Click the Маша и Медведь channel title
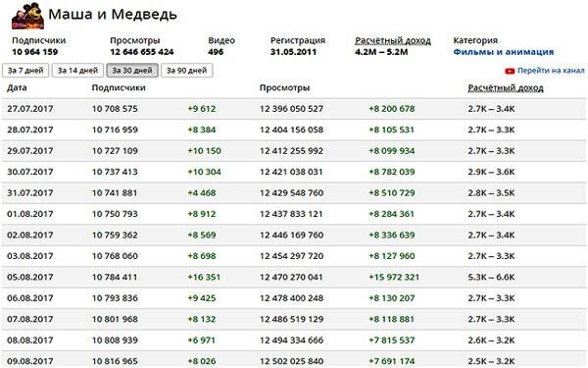The image size is (588, 368). pyautogui.click(x=113, y=15)
